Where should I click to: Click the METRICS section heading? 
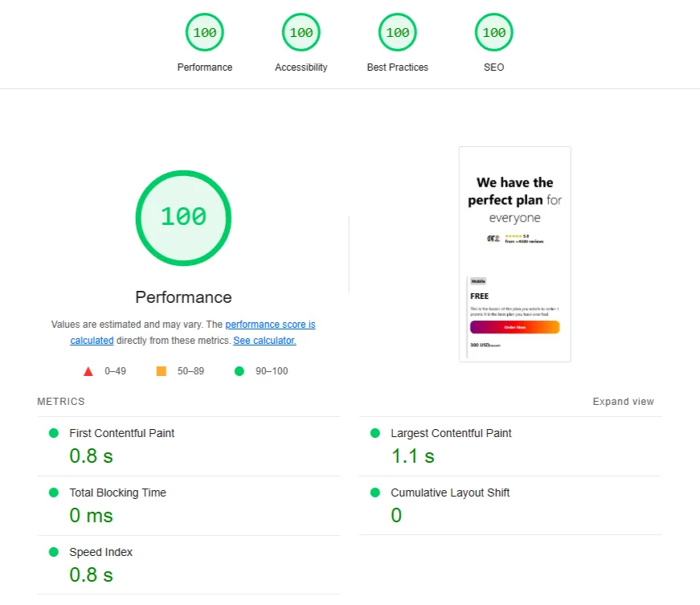[61, 402]
